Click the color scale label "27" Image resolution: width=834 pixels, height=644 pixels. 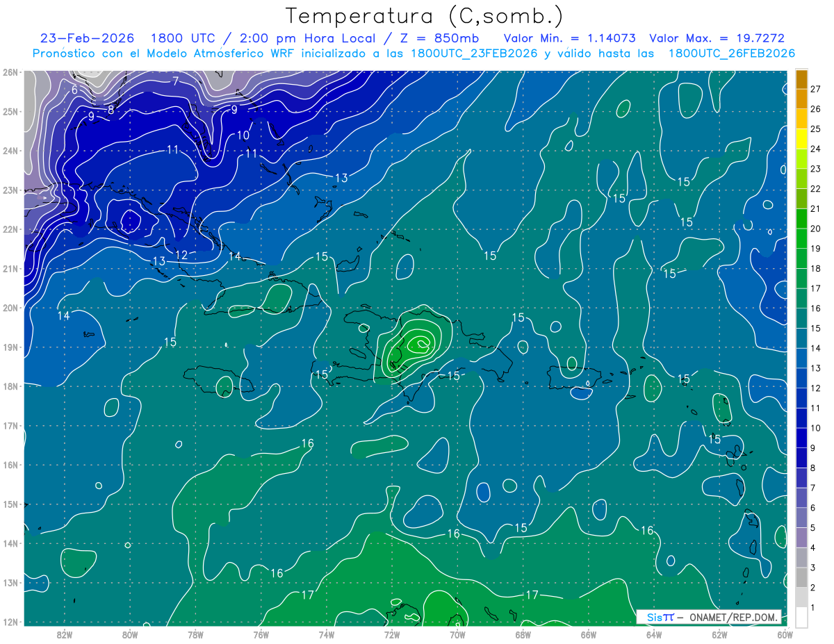coord(816,89)
